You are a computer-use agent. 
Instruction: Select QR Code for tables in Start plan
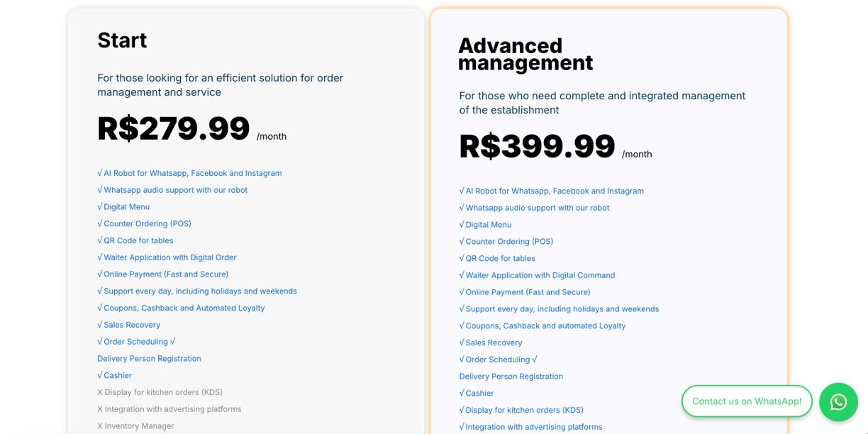click(x=135, y=241)
